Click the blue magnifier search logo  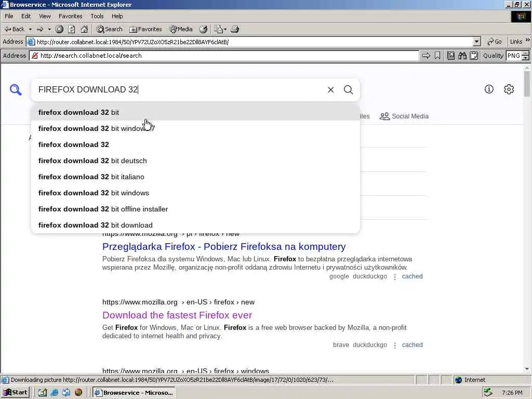(16, 90)
